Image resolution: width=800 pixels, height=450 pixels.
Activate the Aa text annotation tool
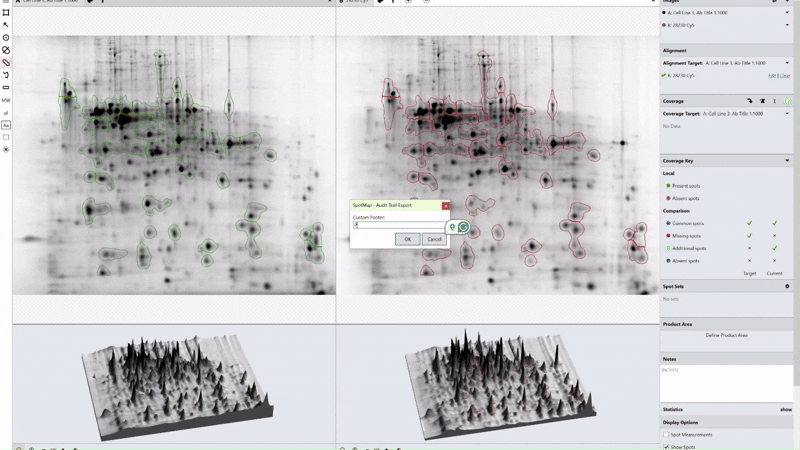point(6,125)
